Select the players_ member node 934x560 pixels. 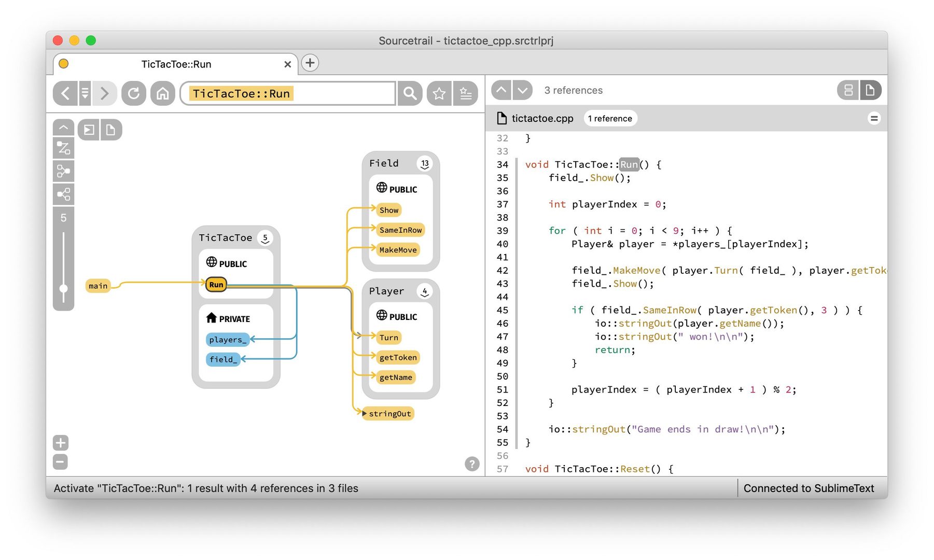(x=228, y=340)
